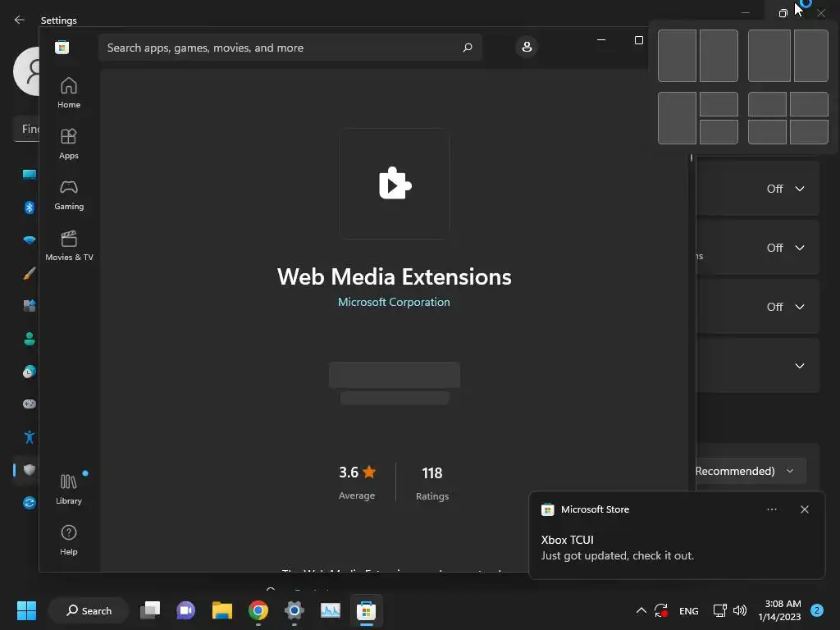Open Network & internet wifi icon in Settings
This screenshot has width=840, height=630.
click(30, 240)
